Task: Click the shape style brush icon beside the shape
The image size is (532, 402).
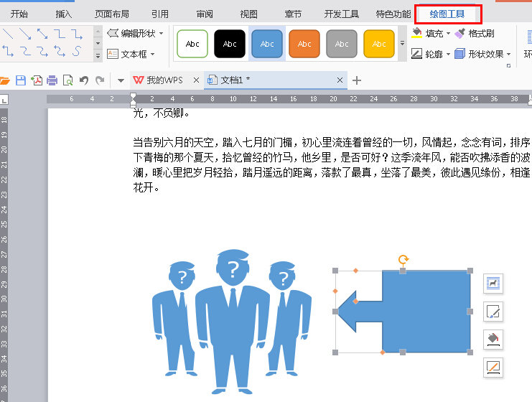Action: (x=493, y=312)
